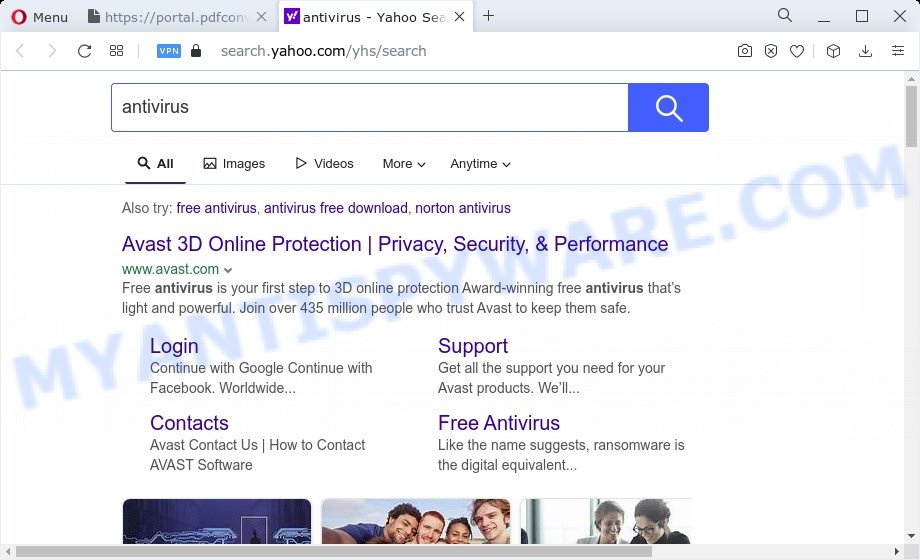
Task: Expand the arrow beside www.avast.com
Action: pos(228,270)
